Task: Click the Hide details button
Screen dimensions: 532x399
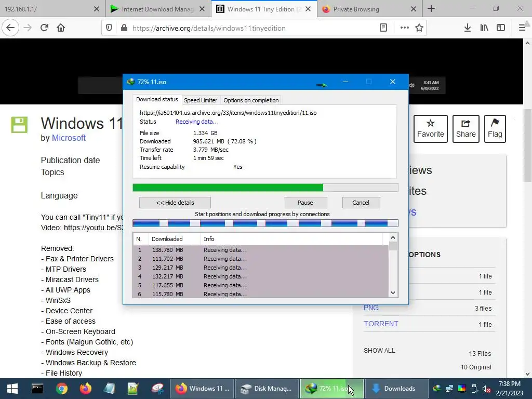Action: coord(175,203)
